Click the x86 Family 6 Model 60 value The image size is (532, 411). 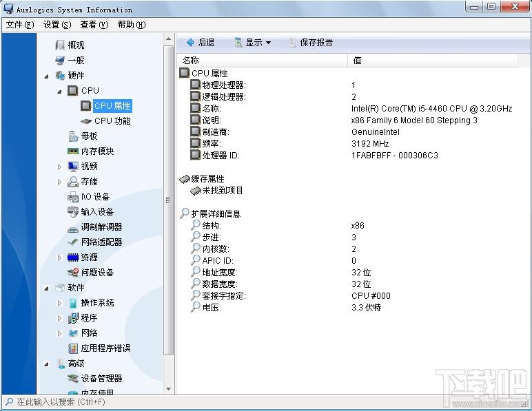click(x=414, y=120)
